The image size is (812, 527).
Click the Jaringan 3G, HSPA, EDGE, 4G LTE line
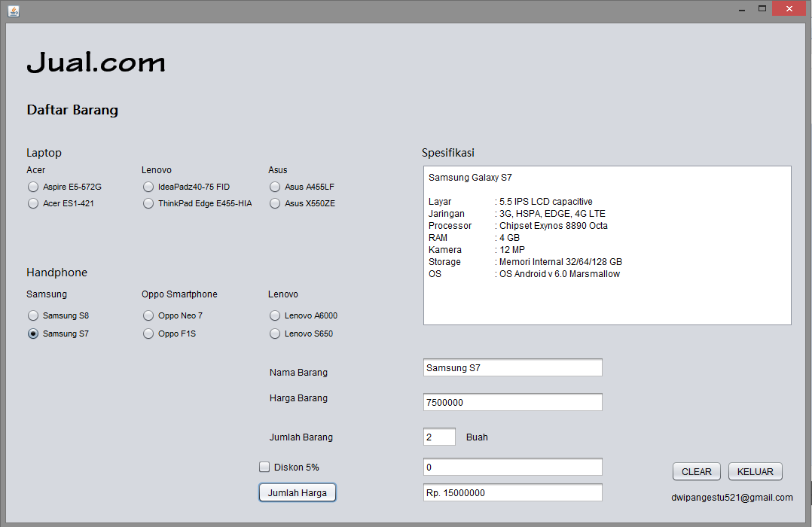click(517, 214)
